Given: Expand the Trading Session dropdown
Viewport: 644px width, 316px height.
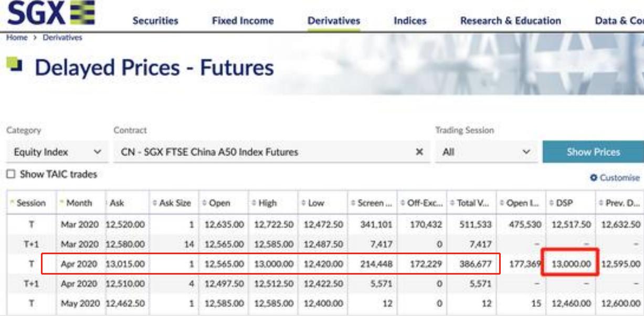Looking at the screenshot, I should tap(486, 152).
